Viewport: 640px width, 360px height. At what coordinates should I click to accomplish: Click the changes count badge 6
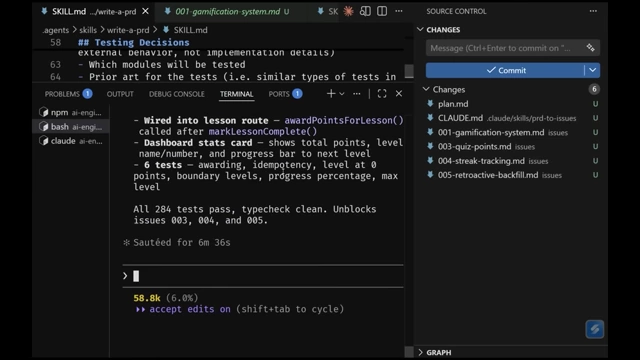(594, 89)
